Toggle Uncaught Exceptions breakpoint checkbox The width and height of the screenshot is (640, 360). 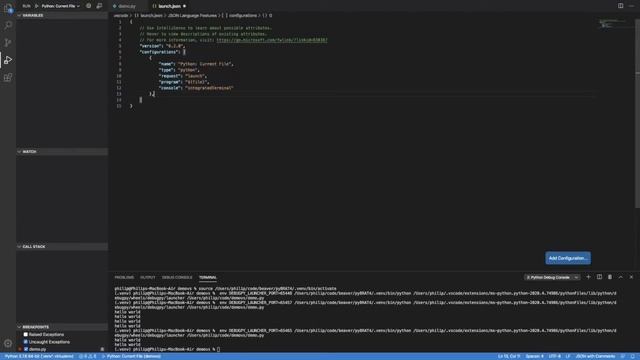(x=26, y=342)
